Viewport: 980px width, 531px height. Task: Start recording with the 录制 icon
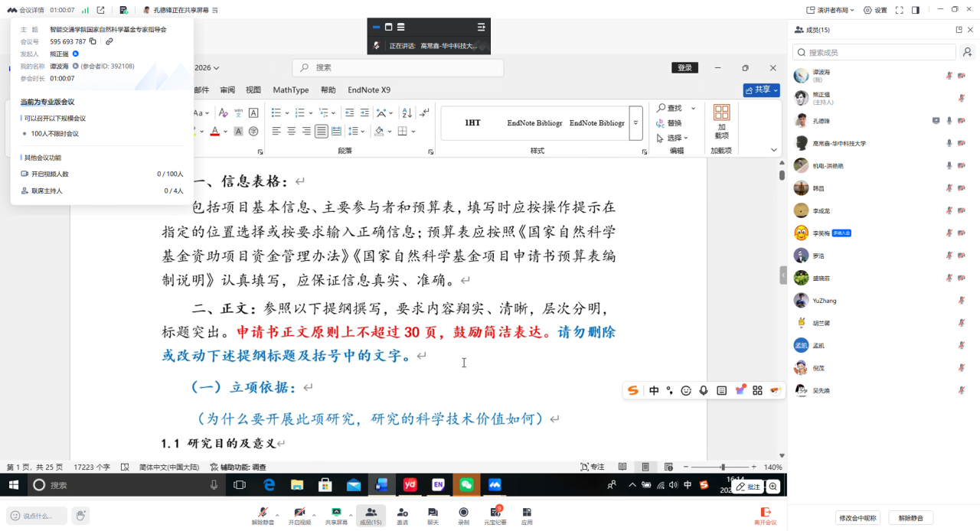coord(463,513)
